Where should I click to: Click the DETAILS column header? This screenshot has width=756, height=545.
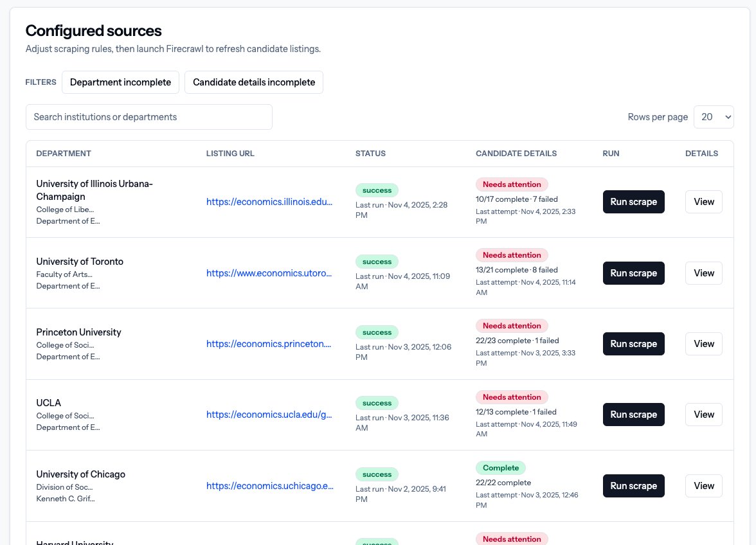coord(701,153)
